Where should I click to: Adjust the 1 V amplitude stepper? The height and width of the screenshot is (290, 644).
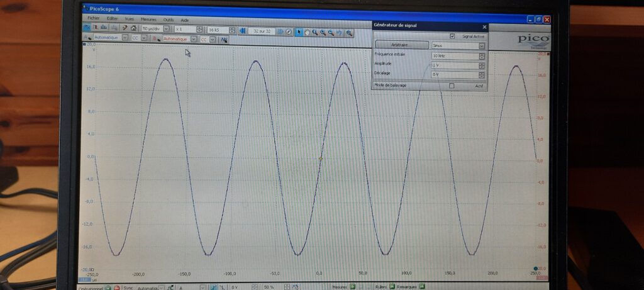482,65
